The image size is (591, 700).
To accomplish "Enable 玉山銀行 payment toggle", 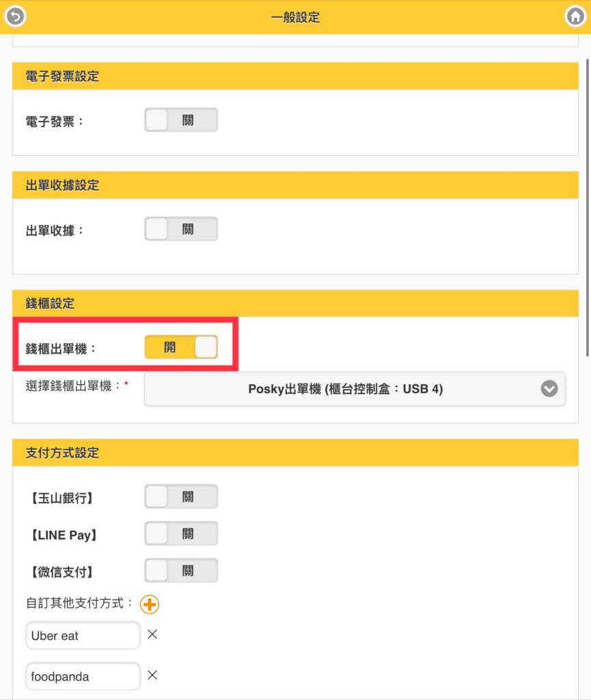I will pos(181,496).
